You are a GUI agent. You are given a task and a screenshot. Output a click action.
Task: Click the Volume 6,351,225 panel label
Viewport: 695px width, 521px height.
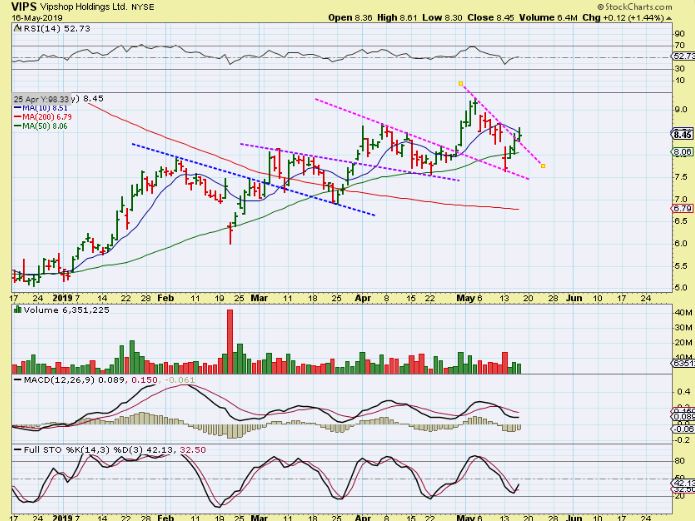[x=66, y=310]
